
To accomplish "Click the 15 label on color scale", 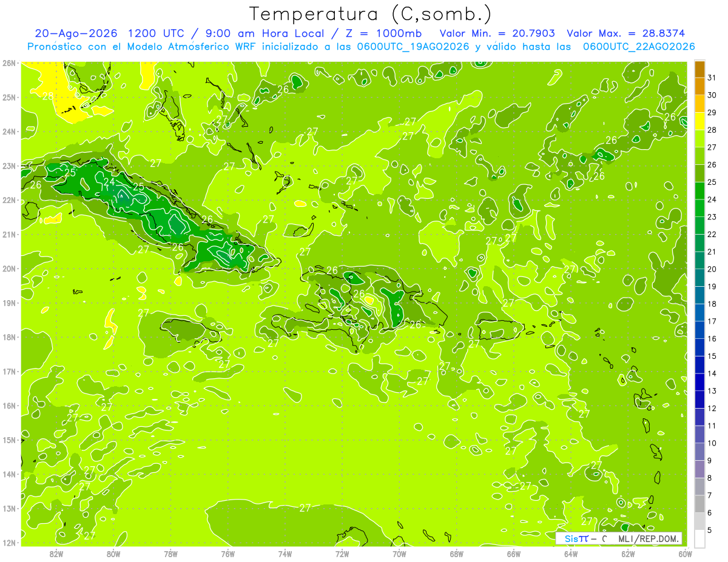I will point(712,356).
